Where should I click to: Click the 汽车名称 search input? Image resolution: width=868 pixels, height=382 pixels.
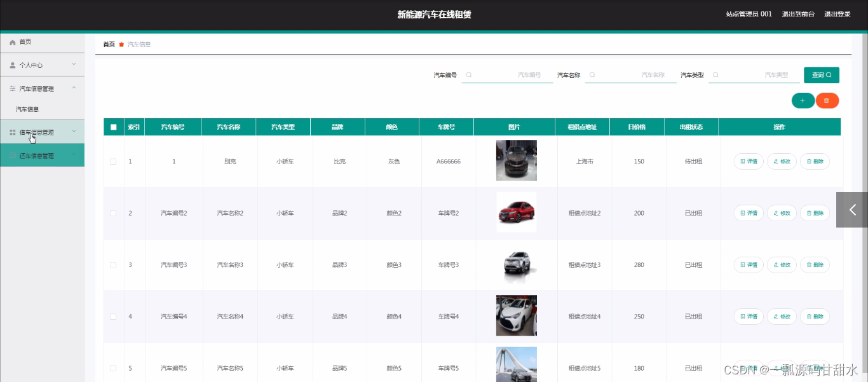pyautogui.click(x=630, y=75)
